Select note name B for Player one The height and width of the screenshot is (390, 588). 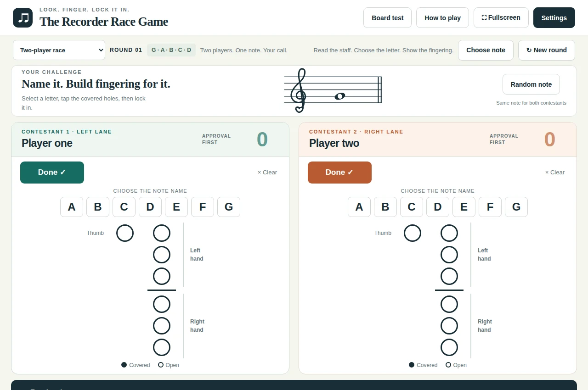click(98, 207)
